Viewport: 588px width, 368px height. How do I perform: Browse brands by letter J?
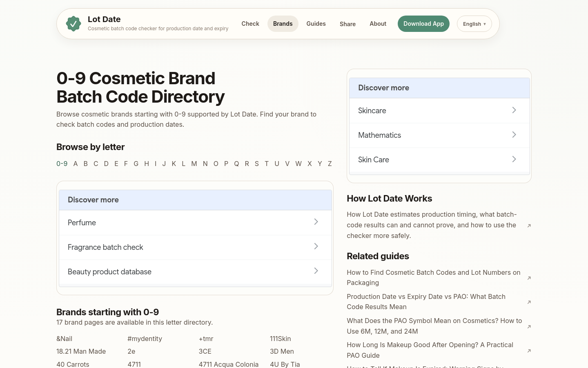coord(164,164)
